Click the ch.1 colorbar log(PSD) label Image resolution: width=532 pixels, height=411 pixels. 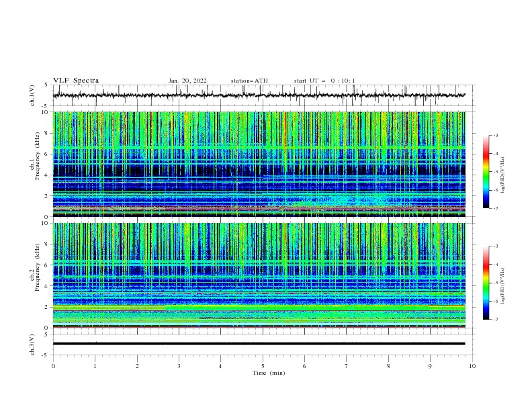pyautogui.click(x=503, y=175)
